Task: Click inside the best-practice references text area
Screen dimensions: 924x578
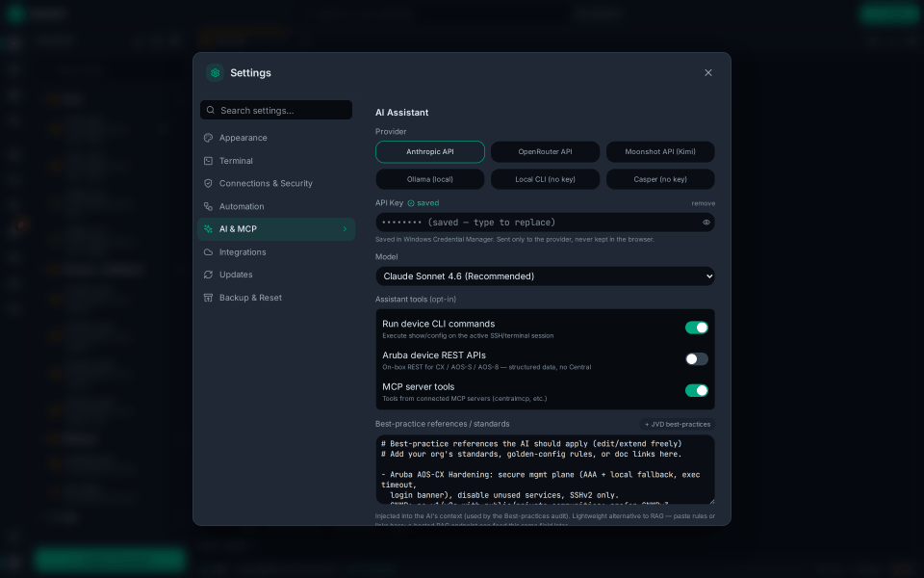Action: tap(545, 469)
